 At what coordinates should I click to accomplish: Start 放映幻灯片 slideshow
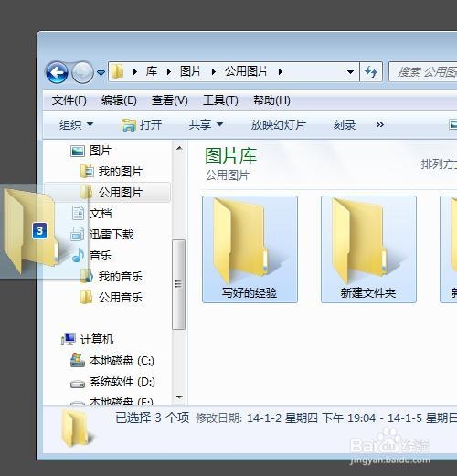[x=278, y=125]
